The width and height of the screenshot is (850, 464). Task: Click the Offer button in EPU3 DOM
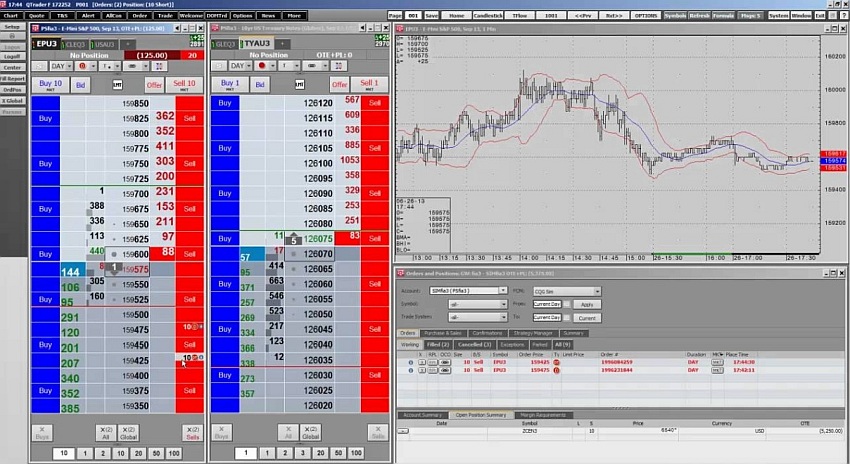pos(154,85)
